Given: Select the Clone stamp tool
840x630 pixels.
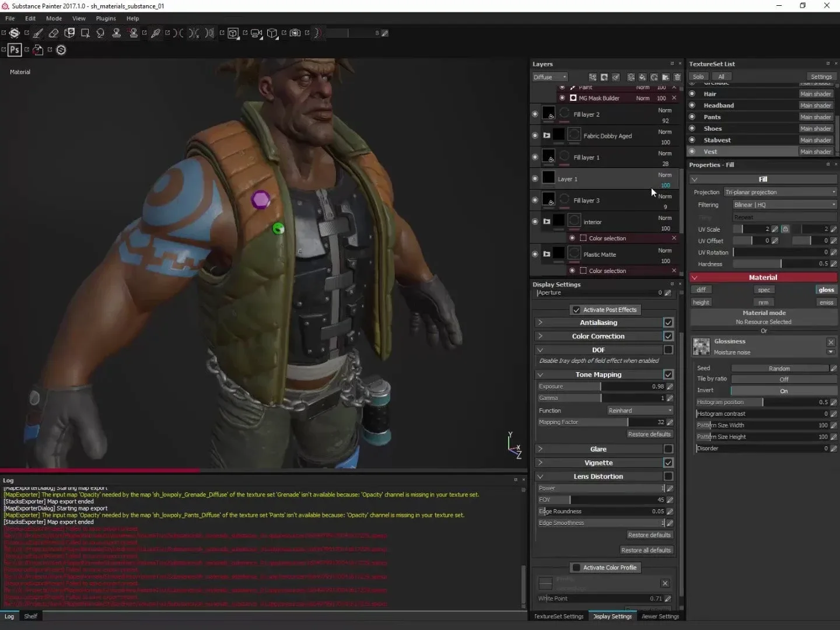Looking at the screenshot, I should [117, 33].
